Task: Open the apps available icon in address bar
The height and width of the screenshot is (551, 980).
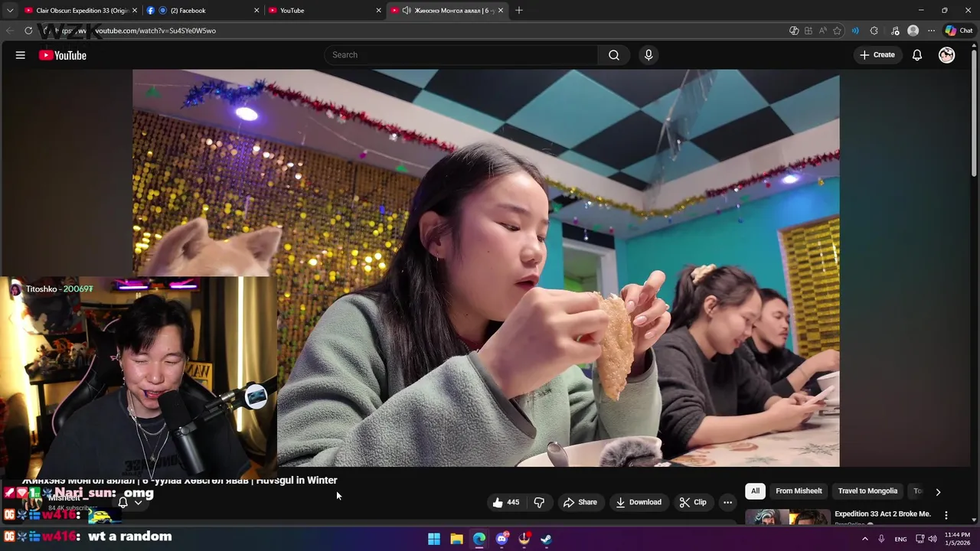Action: coord(808,31)
